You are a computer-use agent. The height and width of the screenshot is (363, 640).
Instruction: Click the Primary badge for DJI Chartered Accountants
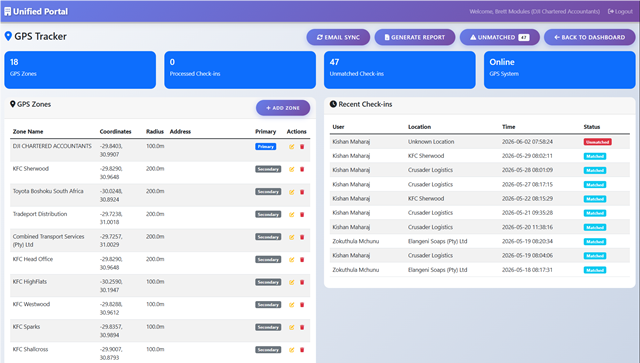coord(266,147)
